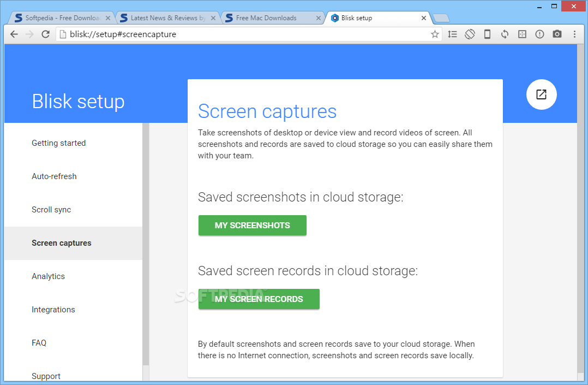The image size is (588, 385).
Task: Take a screenshot with the camera icon
Action: 557,34
